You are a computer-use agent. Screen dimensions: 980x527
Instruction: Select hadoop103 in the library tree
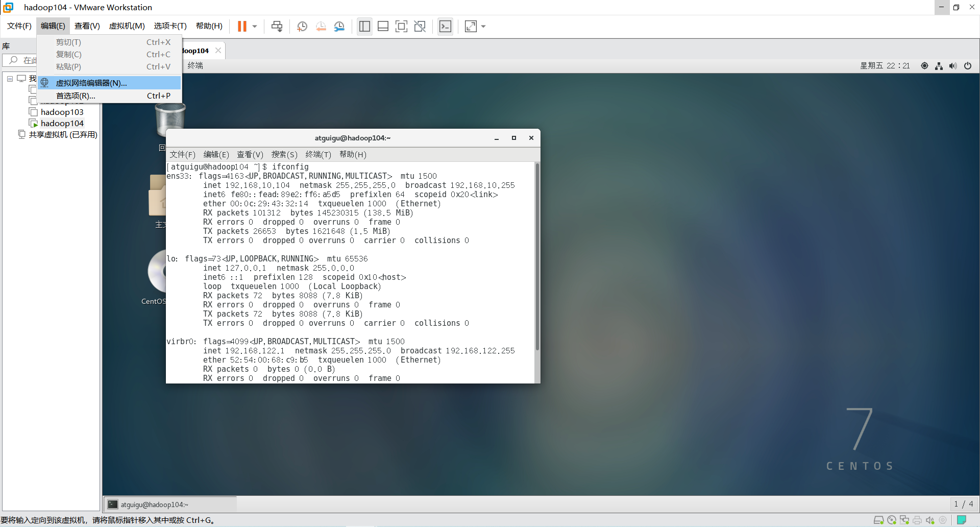(62, 112)
